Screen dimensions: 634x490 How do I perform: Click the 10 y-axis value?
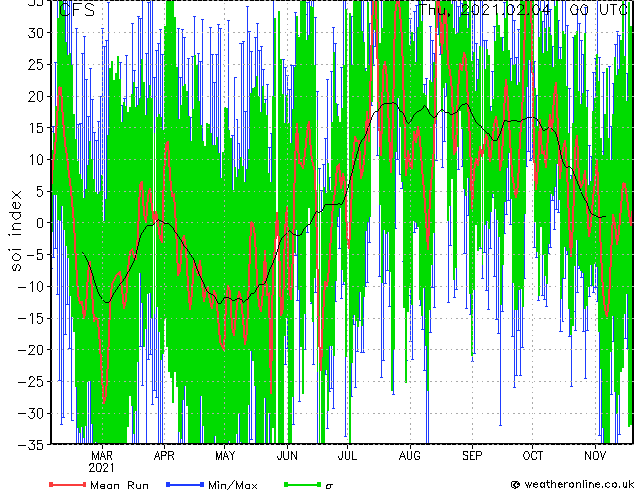36,160
